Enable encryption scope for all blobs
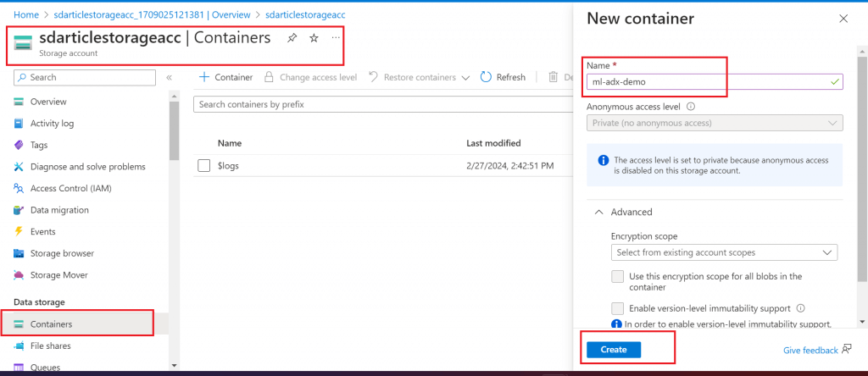Viewport: 868px width, 376px height. 618,277
